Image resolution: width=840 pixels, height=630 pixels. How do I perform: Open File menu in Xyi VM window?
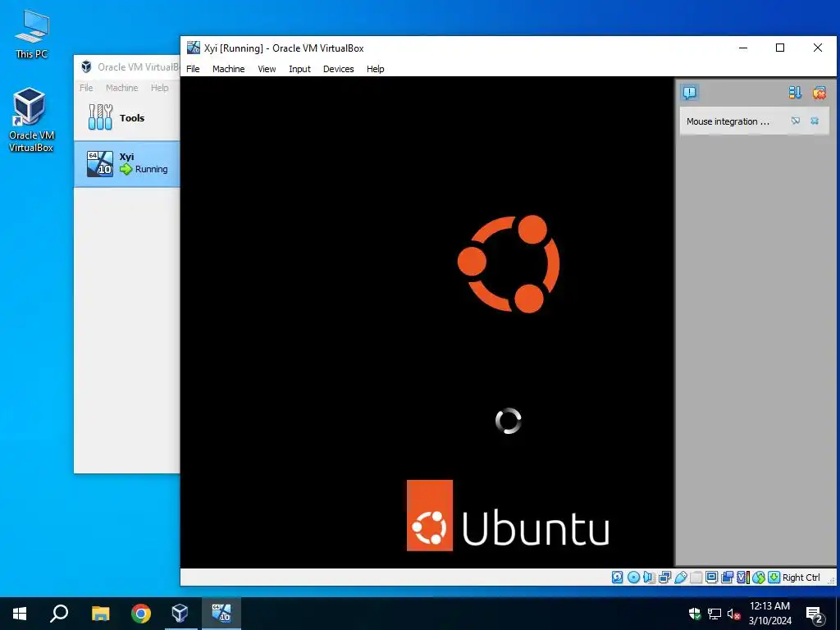pos(193,69)
